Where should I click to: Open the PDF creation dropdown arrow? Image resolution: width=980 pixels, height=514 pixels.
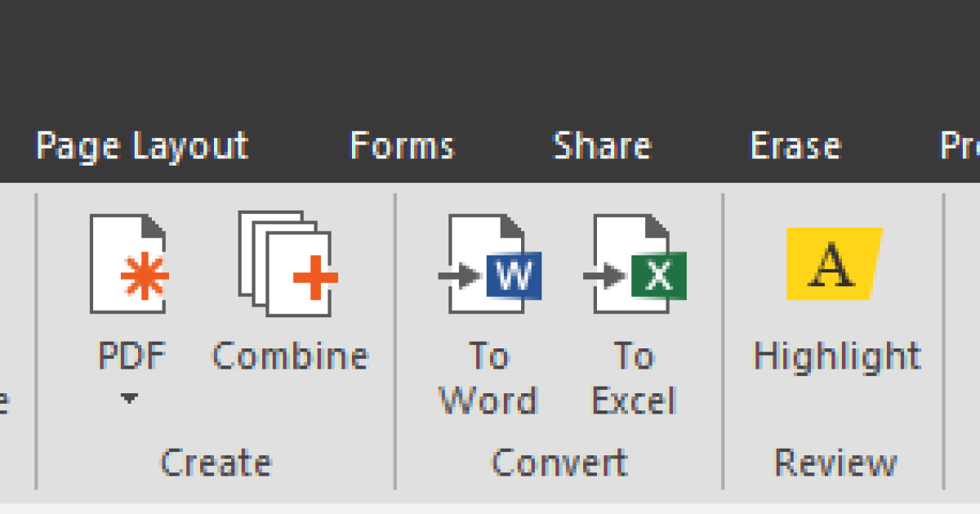[131, 400]
